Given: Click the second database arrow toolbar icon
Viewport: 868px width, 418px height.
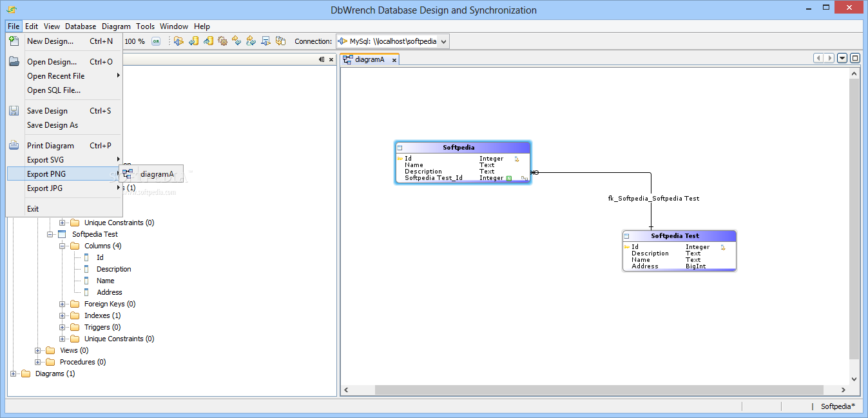Looking at the screenshot, I should (193, 41).
